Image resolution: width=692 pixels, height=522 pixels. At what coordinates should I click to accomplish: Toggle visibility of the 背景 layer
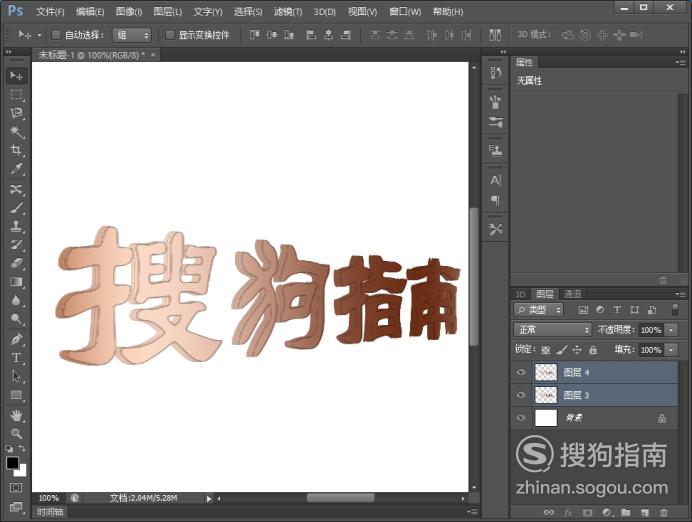click(x=521, y=417)
